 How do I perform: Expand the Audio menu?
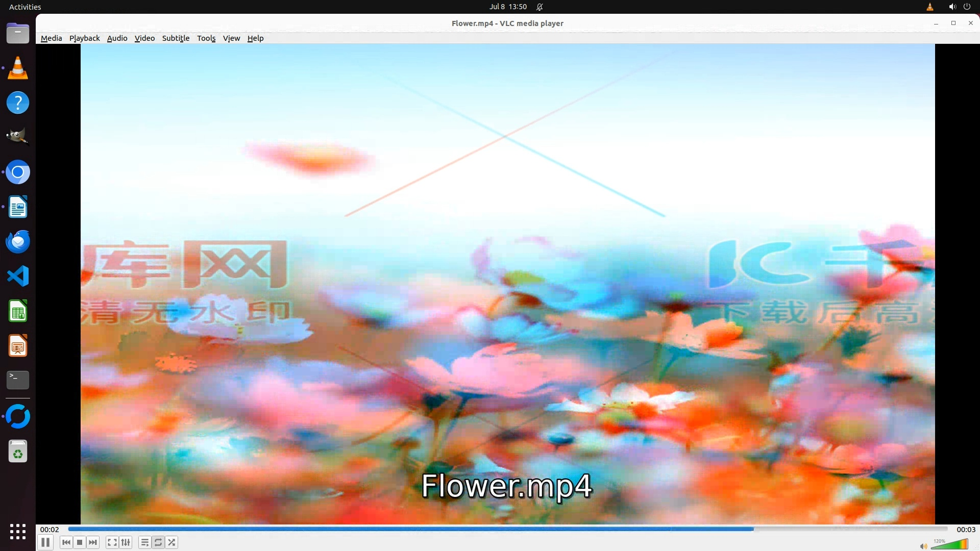[117, 38]
